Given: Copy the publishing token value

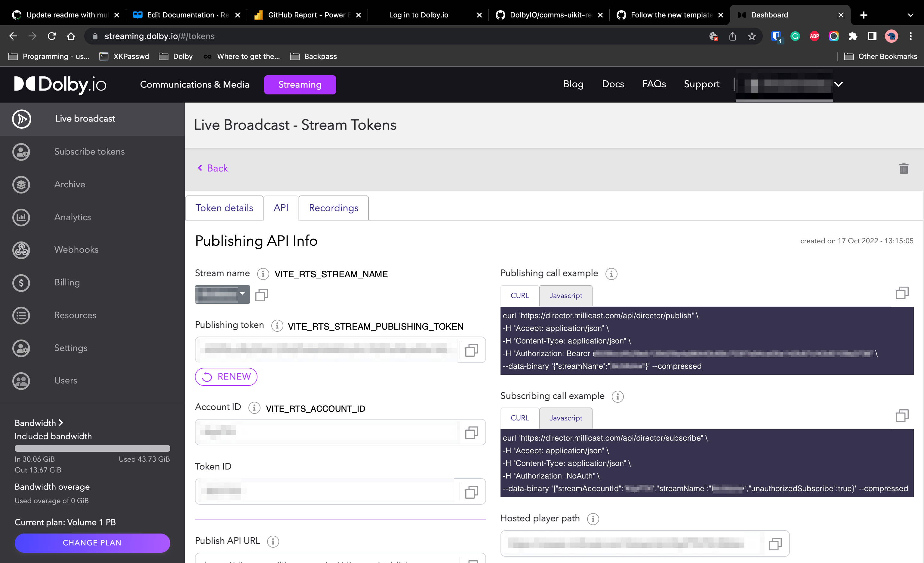Looking at the screenshot, I should [x=471, y=350].
